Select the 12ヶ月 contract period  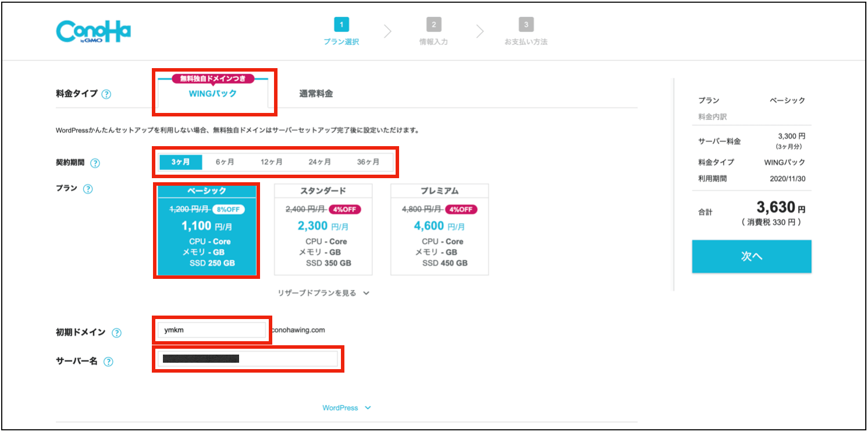(272, 162)
